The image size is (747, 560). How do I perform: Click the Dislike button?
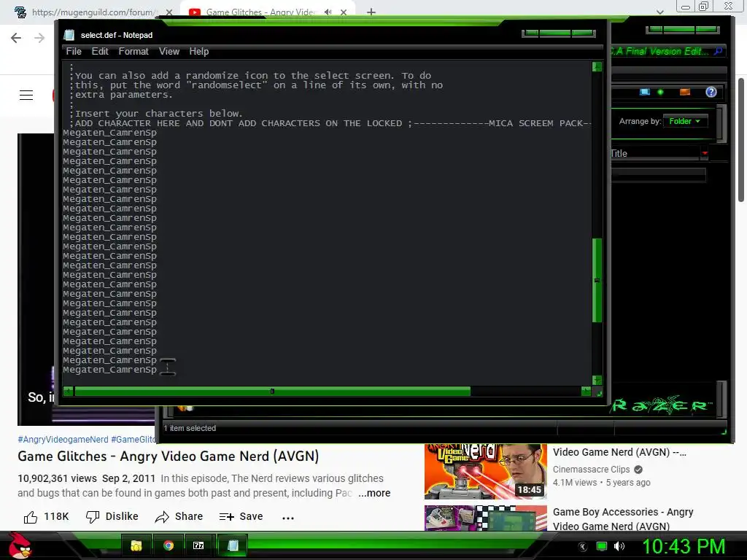pos(112,517)
